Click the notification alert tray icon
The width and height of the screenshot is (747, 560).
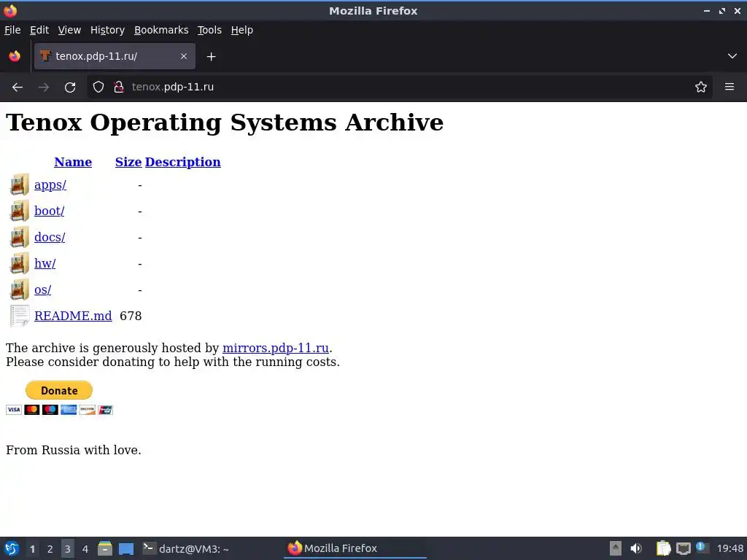703,548
